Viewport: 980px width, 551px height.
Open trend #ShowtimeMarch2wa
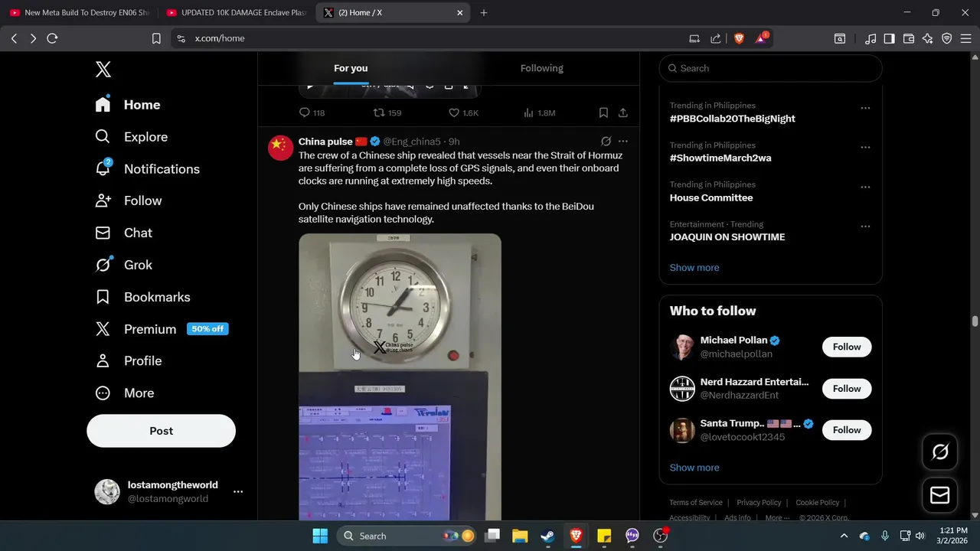click(x=720, y=158)
